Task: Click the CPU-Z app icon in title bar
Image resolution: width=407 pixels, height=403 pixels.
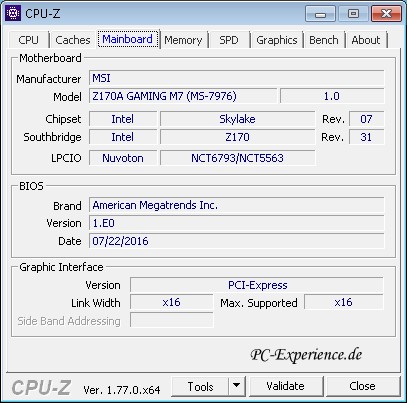Action: (x=13, y=13)
